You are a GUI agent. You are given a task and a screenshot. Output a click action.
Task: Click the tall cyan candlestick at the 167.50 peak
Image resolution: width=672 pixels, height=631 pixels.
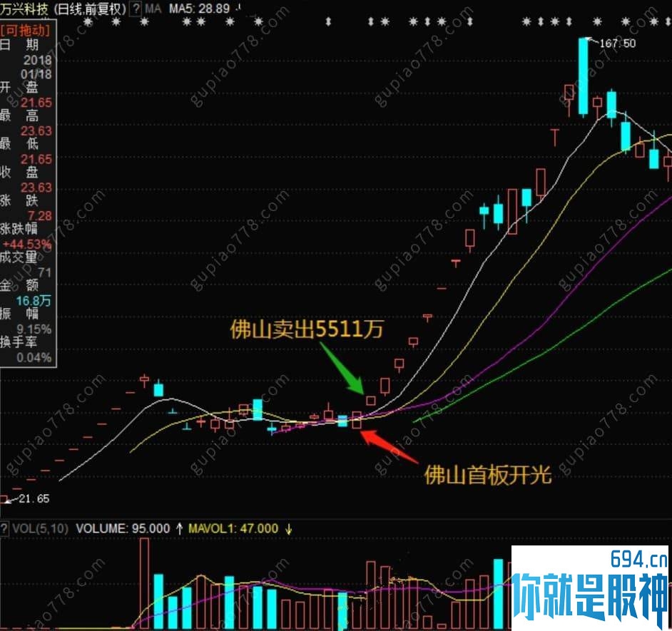click(584, 76)
